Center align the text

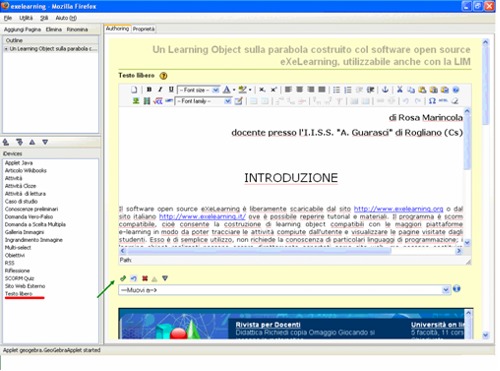[300, 89]
